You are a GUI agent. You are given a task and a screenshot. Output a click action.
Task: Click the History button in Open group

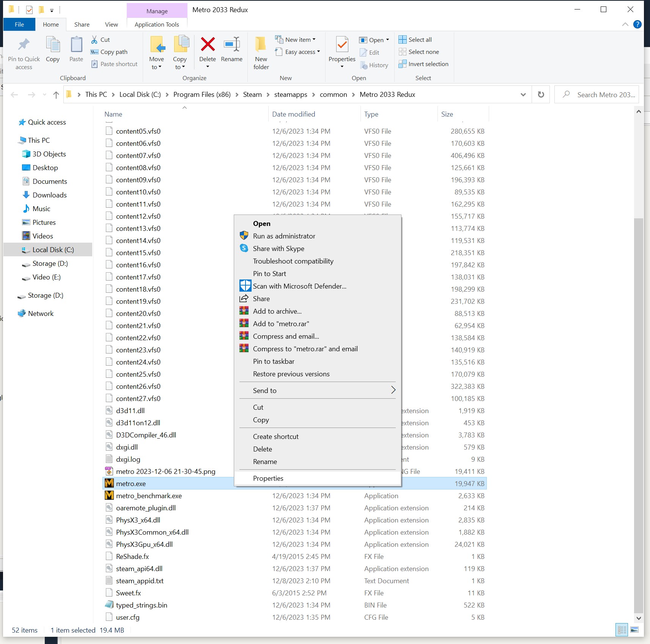point(374,65)
